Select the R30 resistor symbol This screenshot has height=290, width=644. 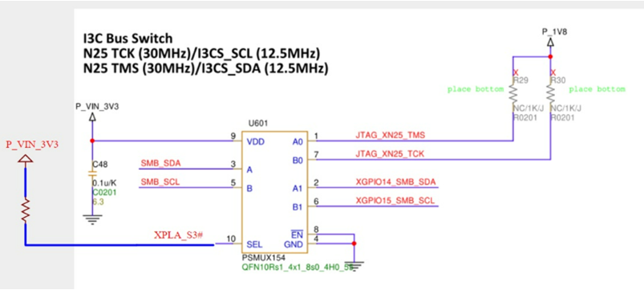550,93
